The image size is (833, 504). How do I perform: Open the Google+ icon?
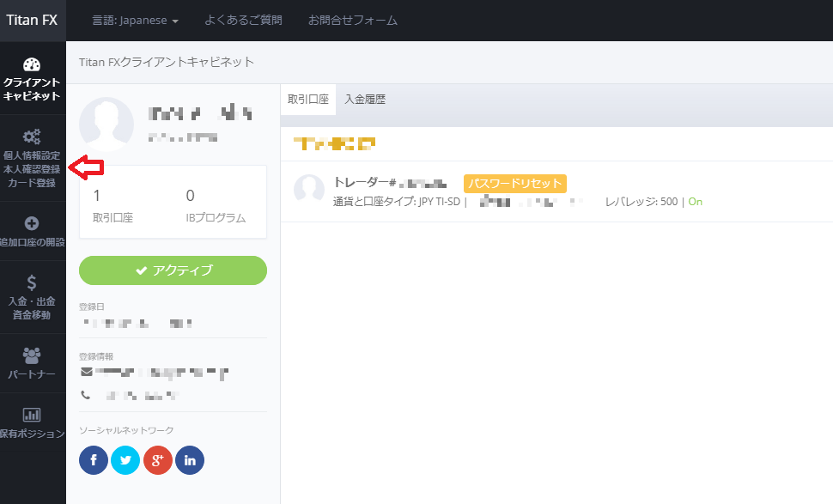pyautogui.click(x=157, y=460)
